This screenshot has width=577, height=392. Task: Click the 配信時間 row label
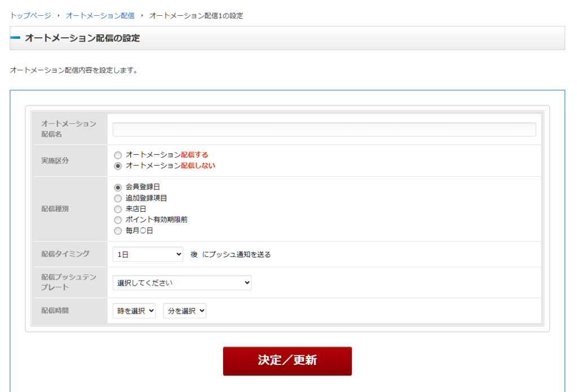click(55, 310)
